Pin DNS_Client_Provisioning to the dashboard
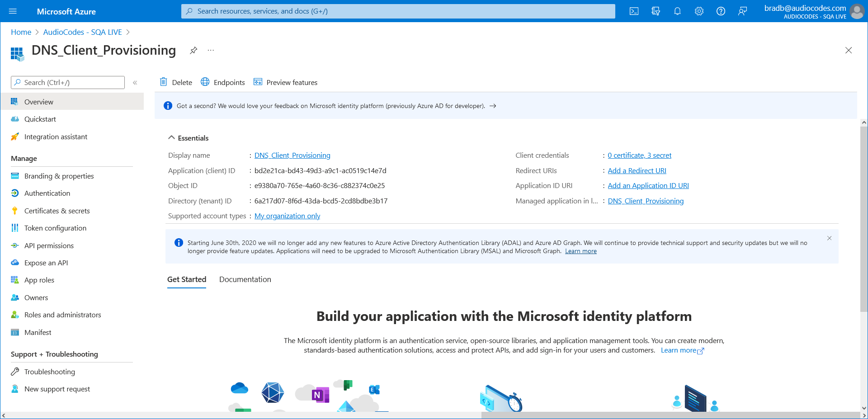Viewport: 868px width, 419px height. coord(193,50)
